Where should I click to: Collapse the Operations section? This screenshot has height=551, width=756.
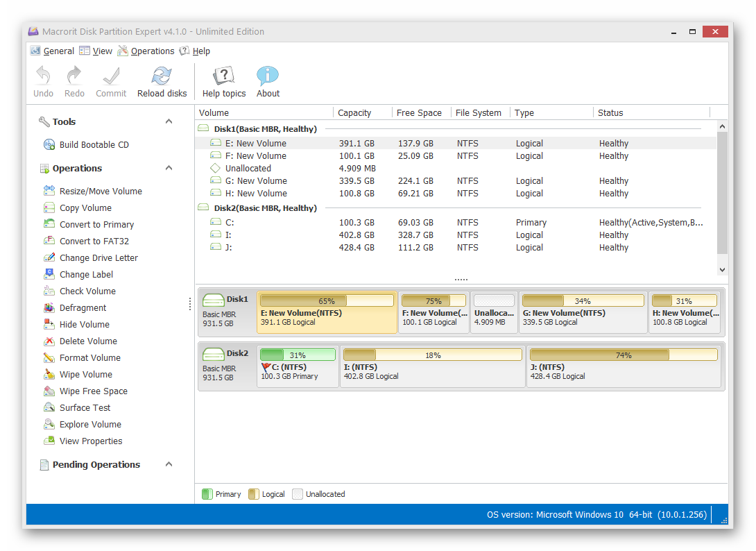point(169,168)
